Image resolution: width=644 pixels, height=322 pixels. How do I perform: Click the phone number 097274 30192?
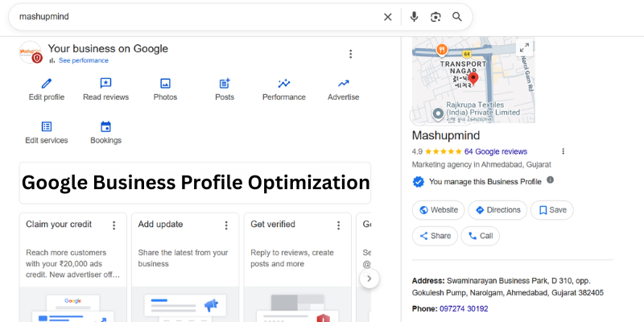(x=464, y=308)
